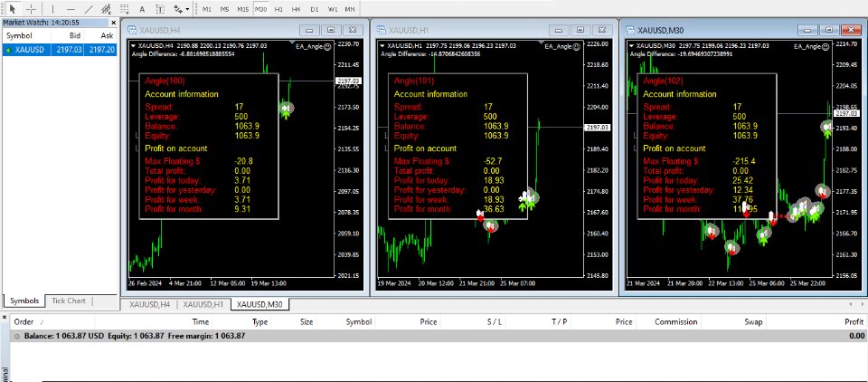This screenshot has height=382, width=868.
Task: Switch timeframe to D1
Action: tap(315, 9)
